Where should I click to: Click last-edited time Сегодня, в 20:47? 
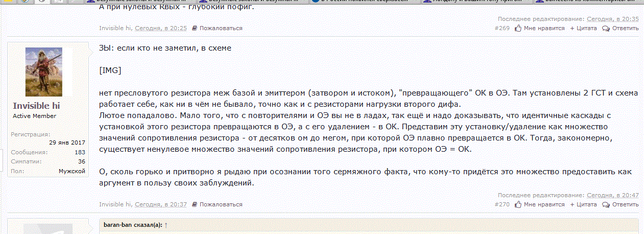click(612, 195)
